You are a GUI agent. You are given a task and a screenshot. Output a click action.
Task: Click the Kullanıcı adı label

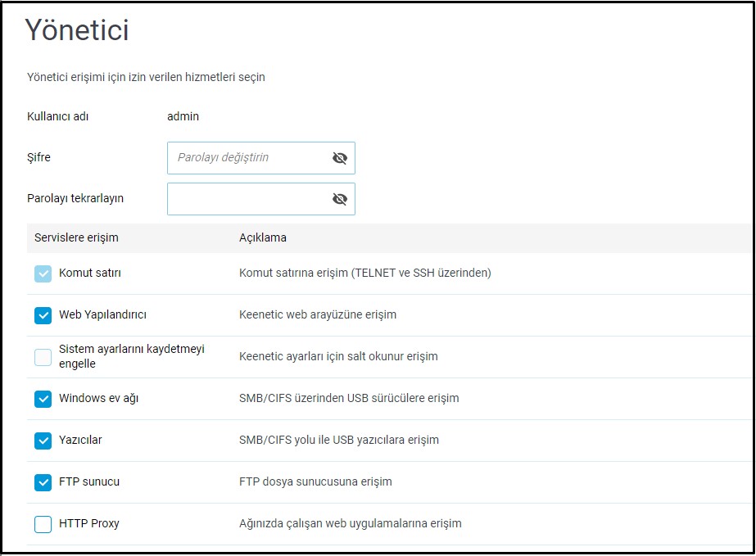pos(57,116)
